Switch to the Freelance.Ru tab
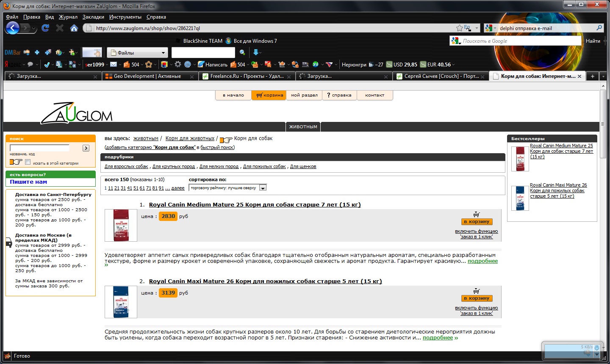The width and height of the screenshot is (610, 364). click(x=247, y=76)
